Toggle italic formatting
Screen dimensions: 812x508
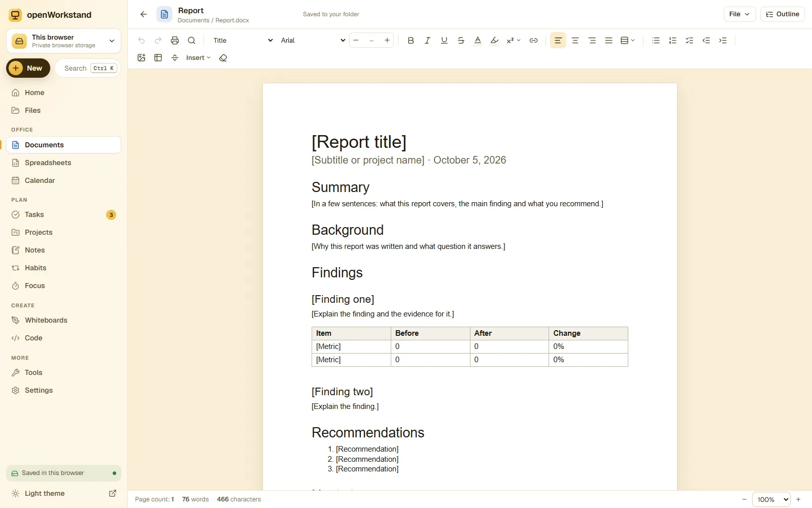pos(427,41)
